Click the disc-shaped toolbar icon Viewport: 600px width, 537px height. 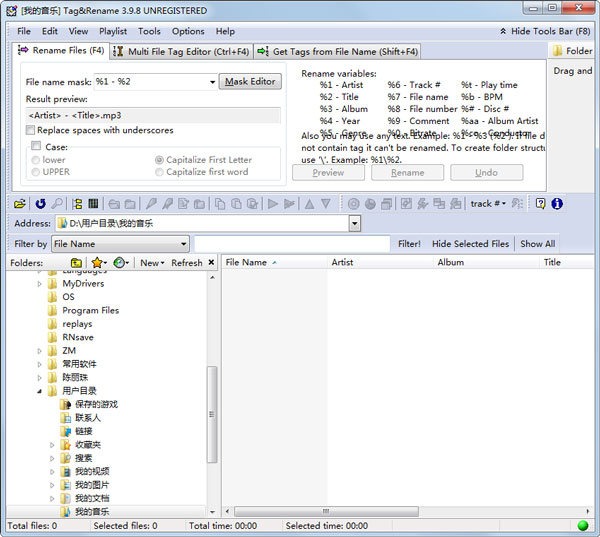[354, 204]
